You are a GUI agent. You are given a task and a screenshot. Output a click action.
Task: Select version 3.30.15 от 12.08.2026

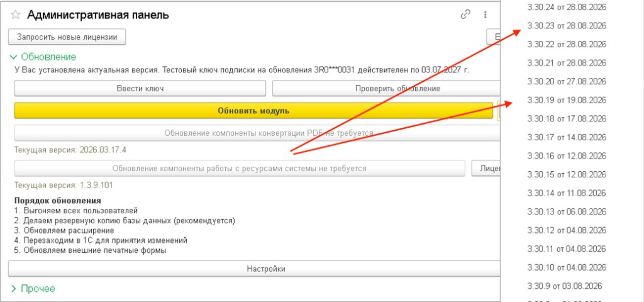tap(567, 175)
